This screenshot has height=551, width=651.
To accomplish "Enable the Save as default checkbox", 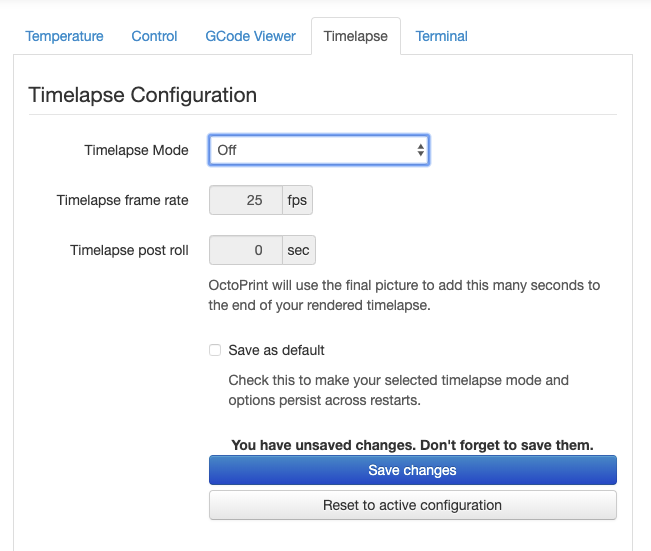I will [x=215, y=350].
